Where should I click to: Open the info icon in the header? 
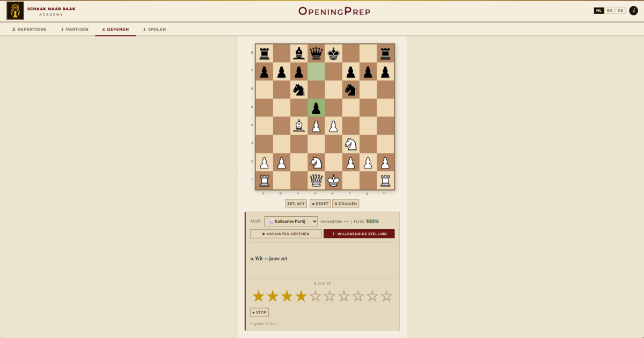pos(633,11)
